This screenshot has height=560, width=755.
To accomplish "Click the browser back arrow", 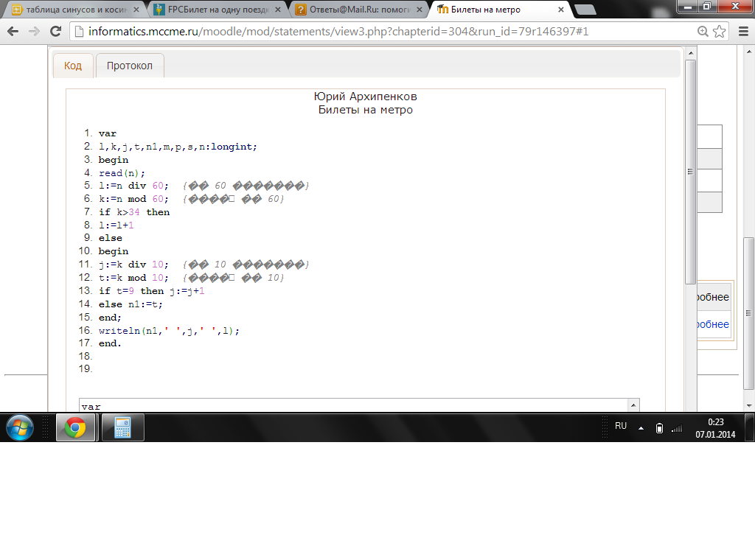I will (13, 32).
